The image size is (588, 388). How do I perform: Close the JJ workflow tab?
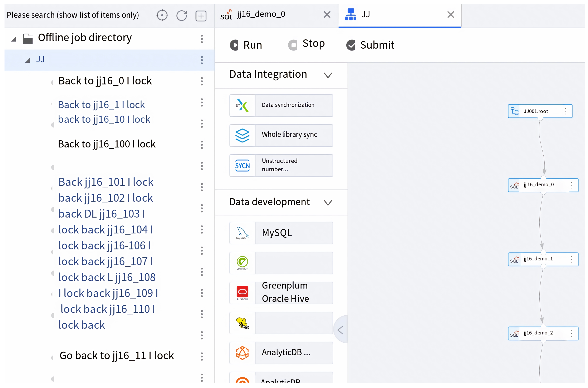pyautogui.click(x=450, y=15)
